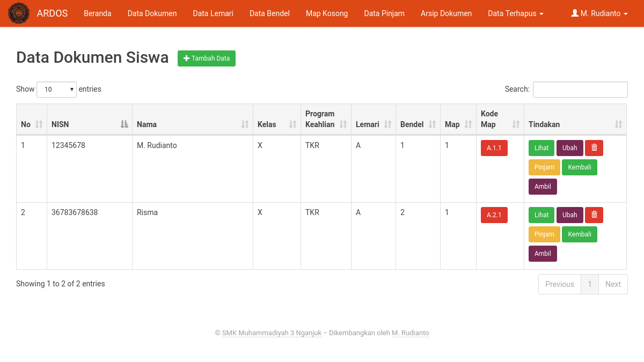This screenshot has height=362, width=644.
Task: Click trash icon for Risma's record
Action: [x=594, y=215]
